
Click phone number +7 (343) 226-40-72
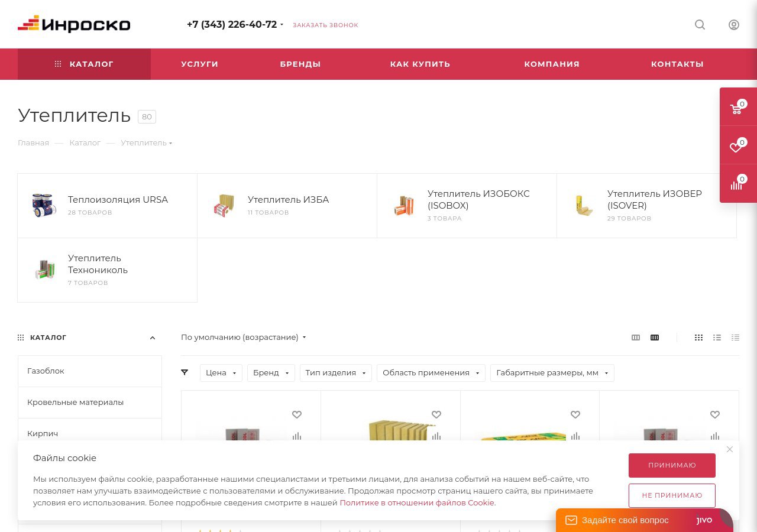(232, 24)
